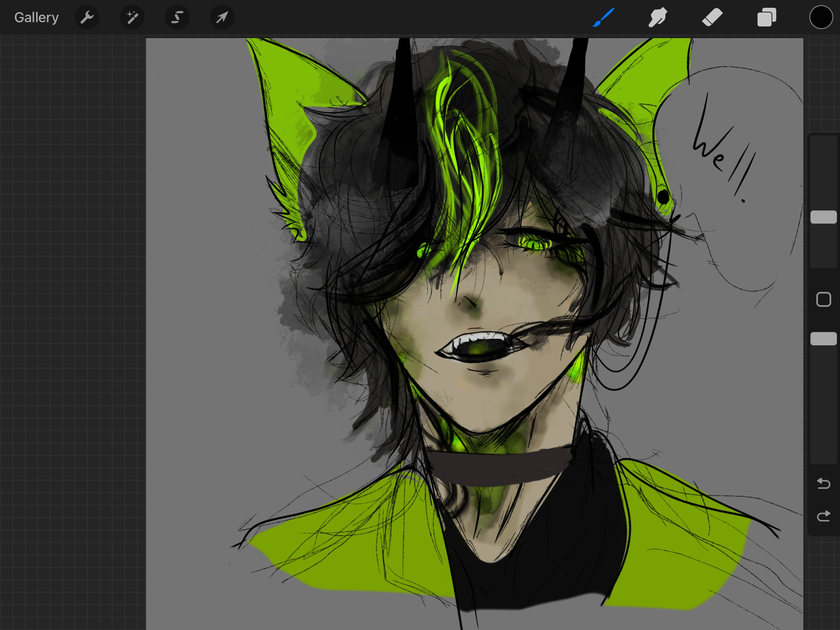Return to the Gallery
This screenshot has width=840, height=630.
coord(36,17)
